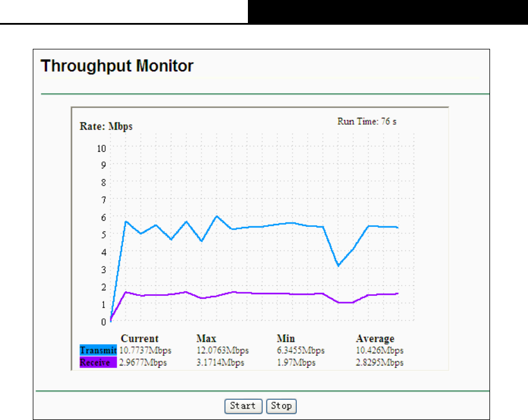Click the Current column header
The height and width of the screenshot is (420, 528).
(x=139, y=338)
